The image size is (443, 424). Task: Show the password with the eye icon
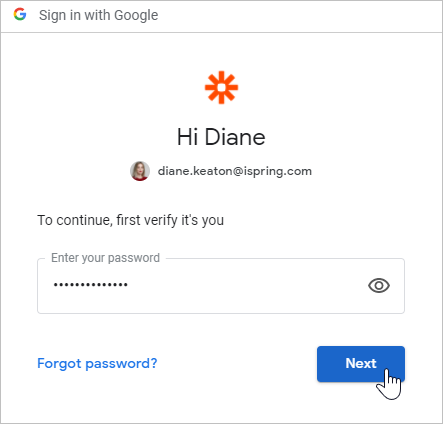(379, 285)
